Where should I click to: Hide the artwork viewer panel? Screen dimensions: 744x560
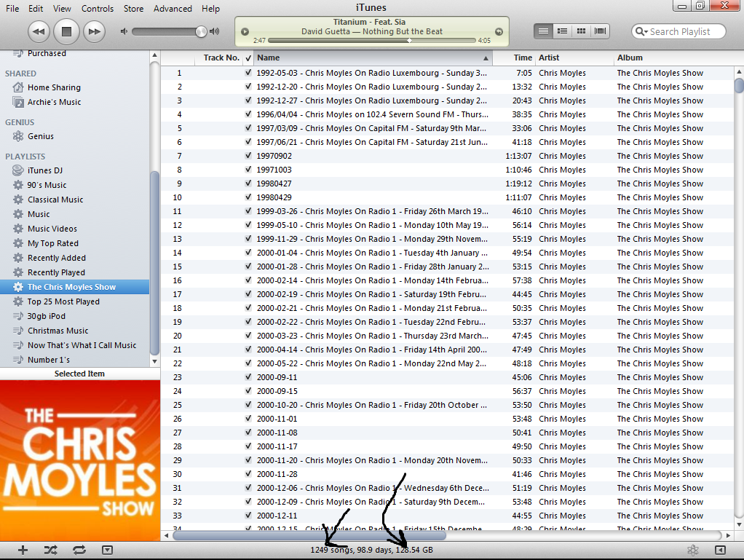[x=107, y=550]
